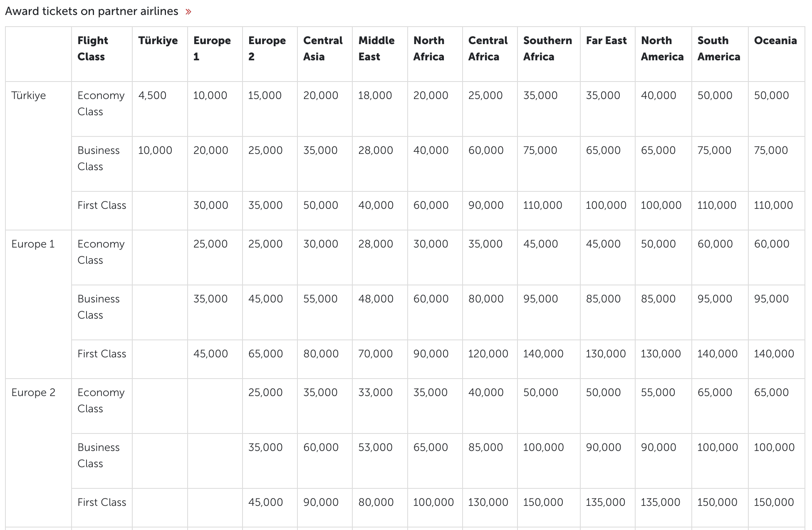Click the Flight Class column header

click(x=93, y=48)
